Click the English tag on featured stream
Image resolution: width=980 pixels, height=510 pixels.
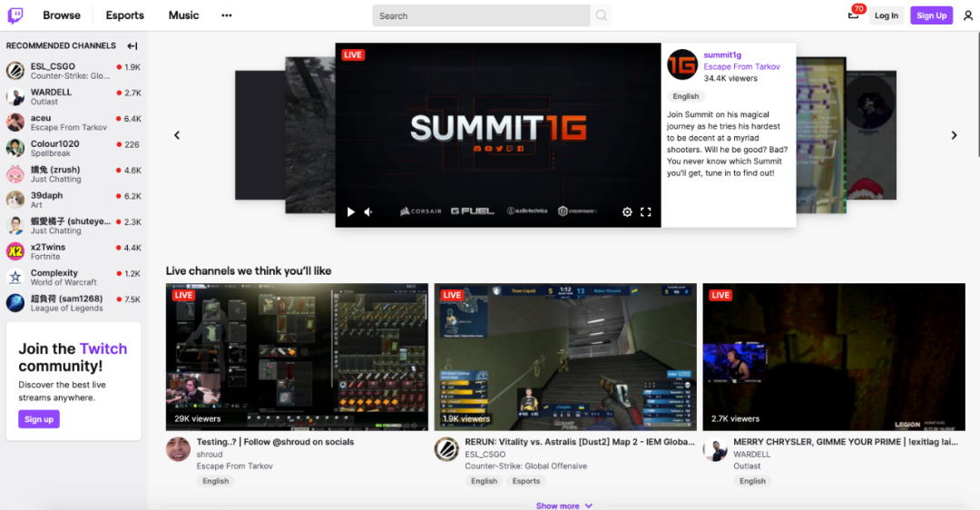(686, 96)
